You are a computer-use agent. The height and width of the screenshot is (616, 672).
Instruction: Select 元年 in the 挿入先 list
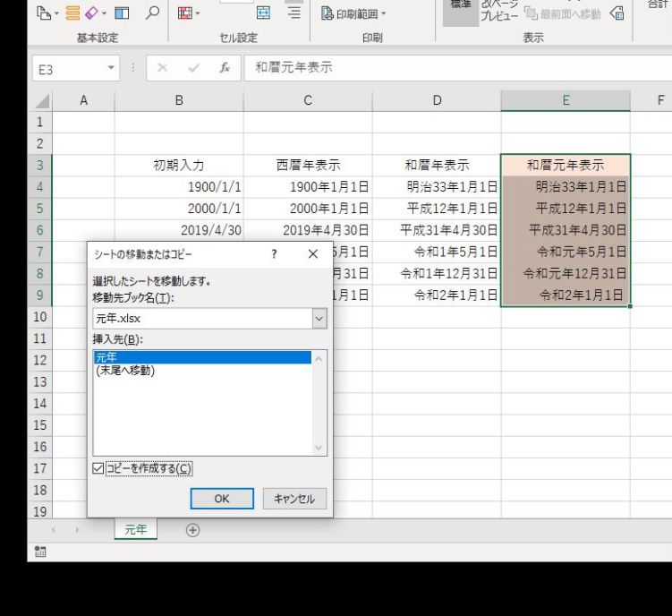coord(202,357)
